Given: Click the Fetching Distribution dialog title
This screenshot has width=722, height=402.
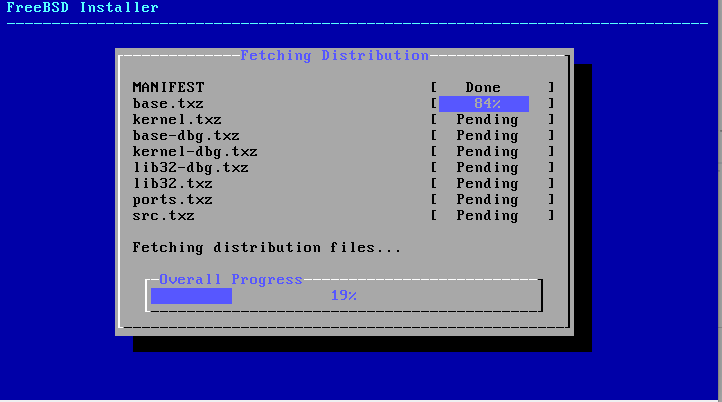Looking at the screenshot, I should (334, 56).
